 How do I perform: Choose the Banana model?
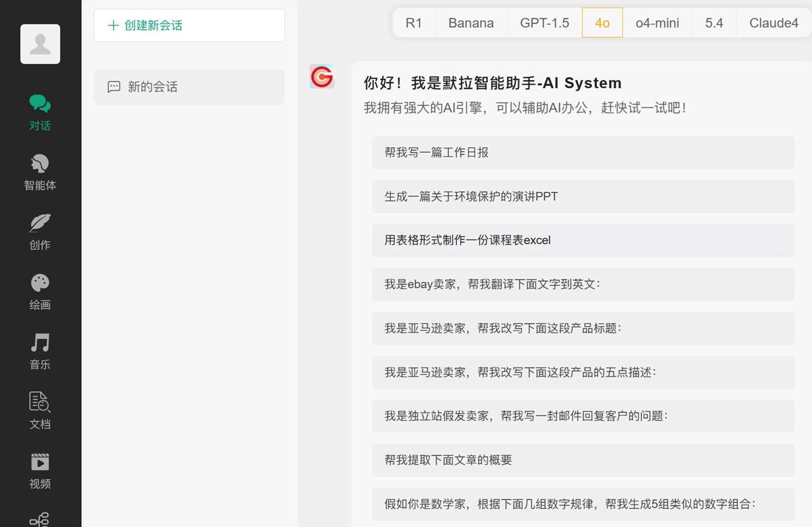coord(471,23)
